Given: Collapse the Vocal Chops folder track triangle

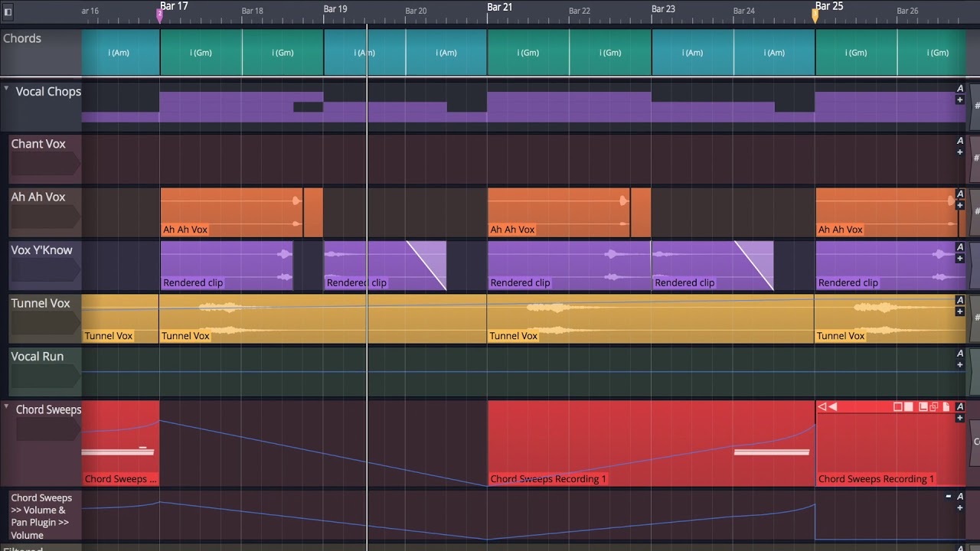Looking at the screenshot, I should pyautogui.click(x=6, y=90).
